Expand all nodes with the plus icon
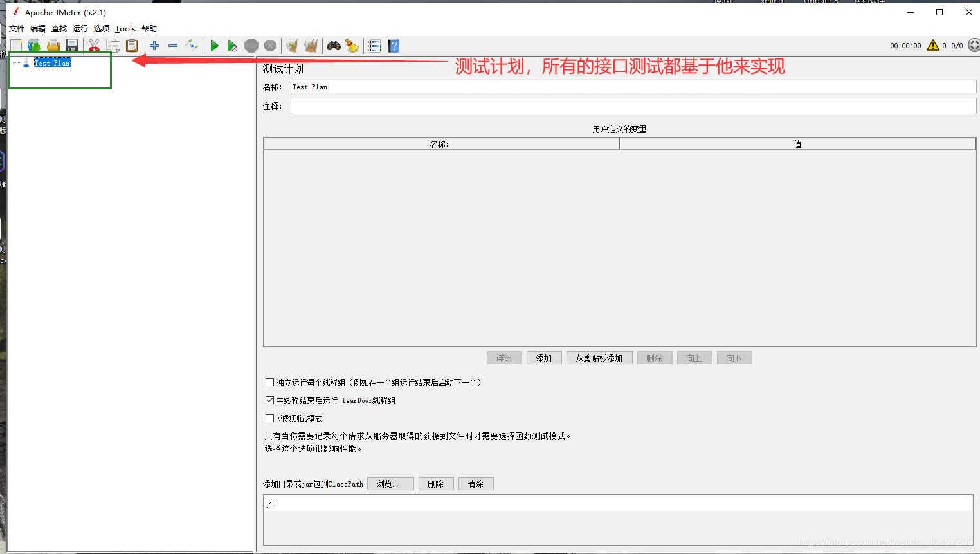980x554 pixels. [x=154, y=46]
